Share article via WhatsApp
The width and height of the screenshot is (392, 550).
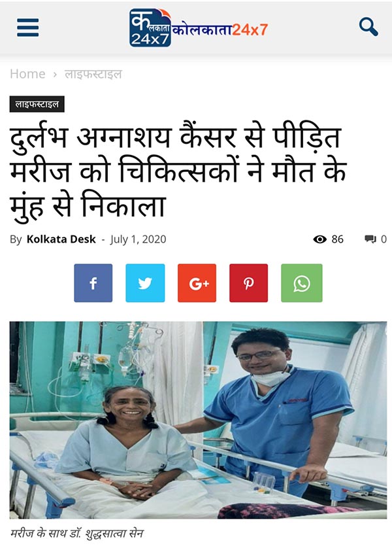302,283
